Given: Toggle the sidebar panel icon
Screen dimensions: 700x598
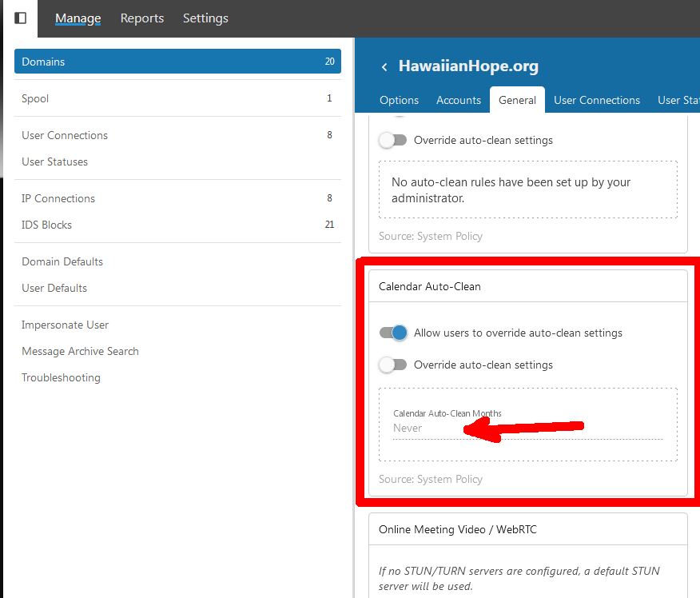Looking at the screenshot, I should 21,18.
